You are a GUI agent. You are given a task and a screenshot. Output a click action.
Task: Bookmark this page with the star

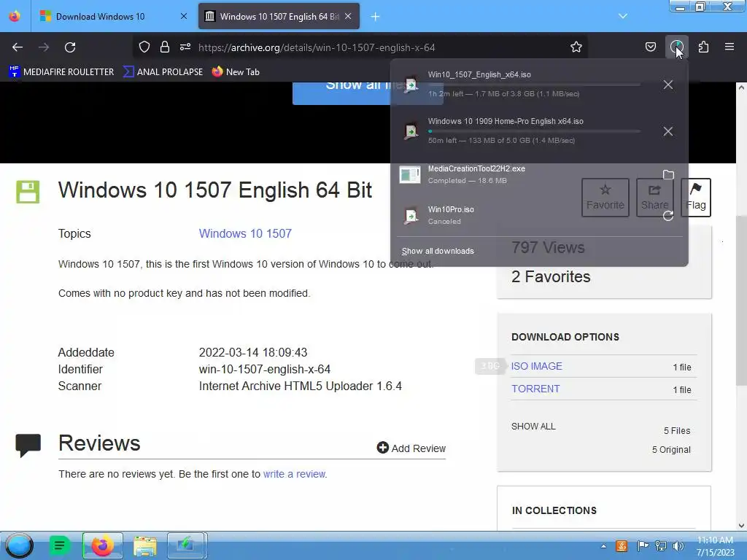(576, 47)
